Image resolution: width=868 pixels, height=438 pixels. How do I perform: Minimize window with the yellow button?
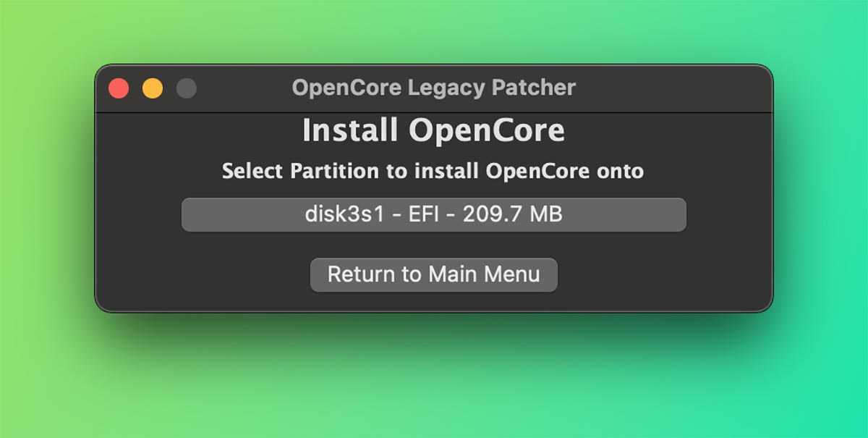[153, 88]
